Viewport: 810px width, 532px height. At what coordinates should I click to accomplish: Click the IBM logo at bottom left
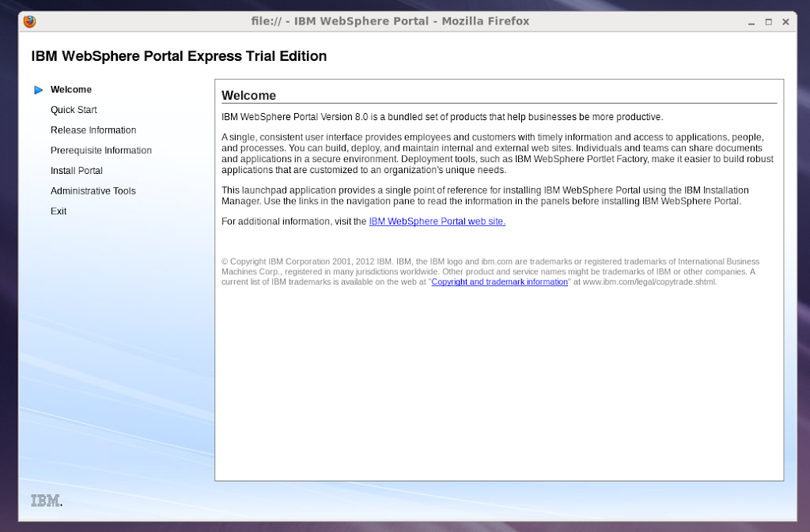click(x=46, y=500)
